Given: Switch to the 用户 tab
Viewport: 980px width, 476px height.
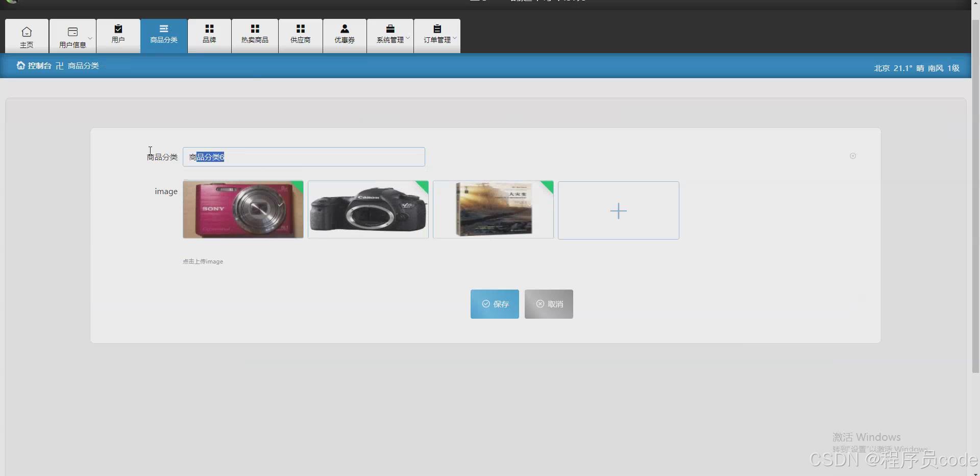Looking at the screenshot, I should [118, 36].
